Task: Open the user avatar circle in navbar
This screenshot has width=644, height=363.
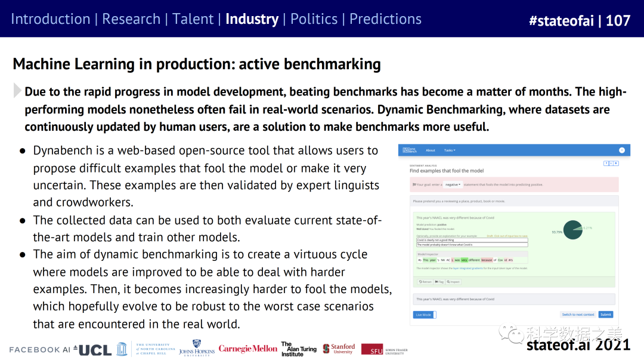Action: [622, 150]
